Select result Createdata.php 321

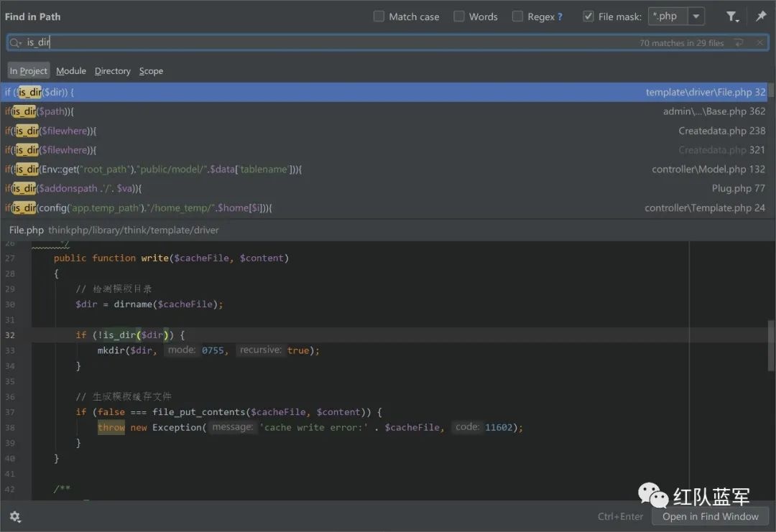pyautogui.click(x=384, y=150)
